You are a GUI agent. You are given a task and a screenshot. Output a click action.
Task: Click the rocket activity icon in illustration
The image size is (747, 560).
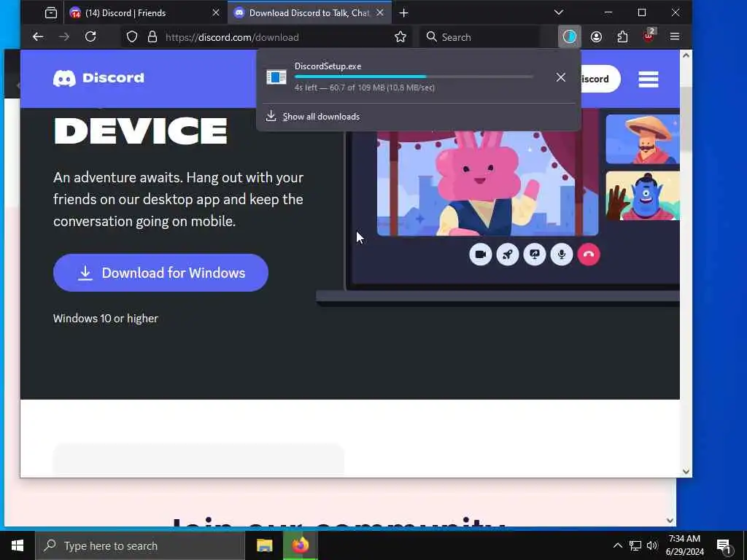[x=508, y=254]
